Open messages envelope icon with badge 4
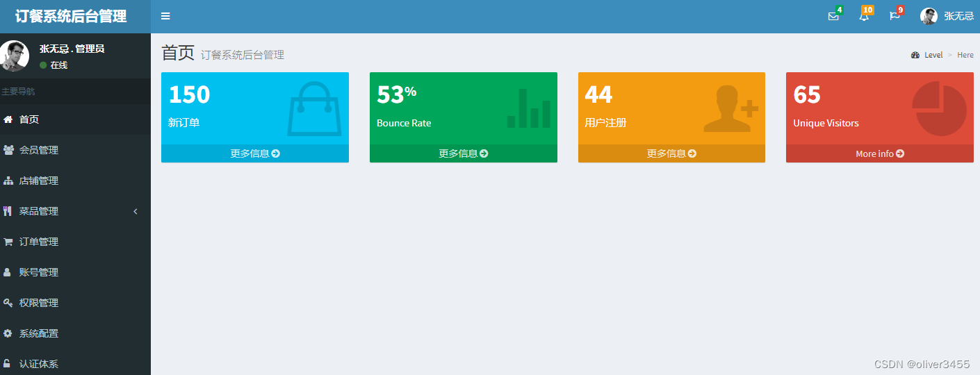 833,17
